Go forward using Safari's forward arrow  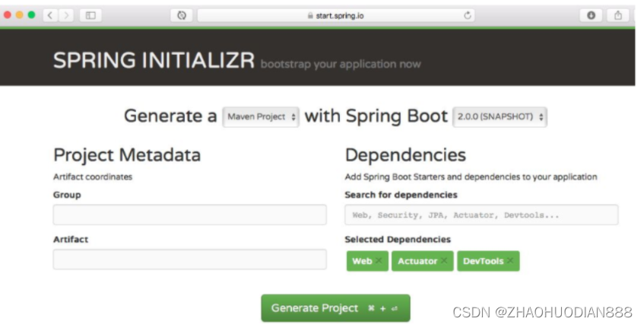tap(65, 16)
